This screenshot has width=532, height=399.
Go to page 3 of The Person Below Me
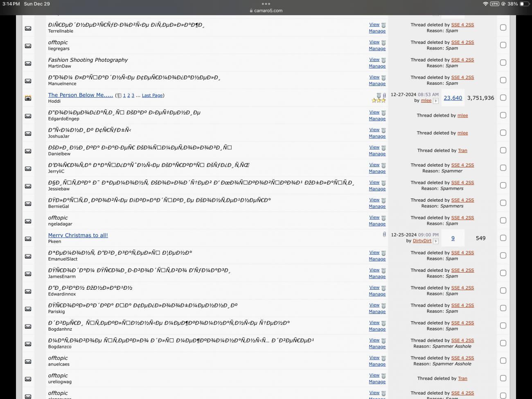(133, 96)
